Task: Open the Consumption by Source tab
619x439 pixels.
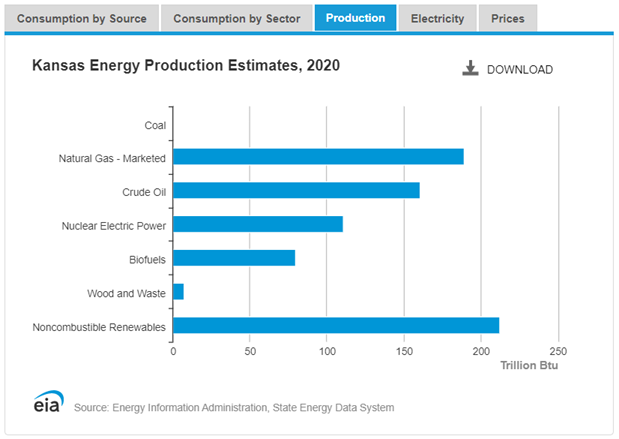Action: (x=82, y=18)
